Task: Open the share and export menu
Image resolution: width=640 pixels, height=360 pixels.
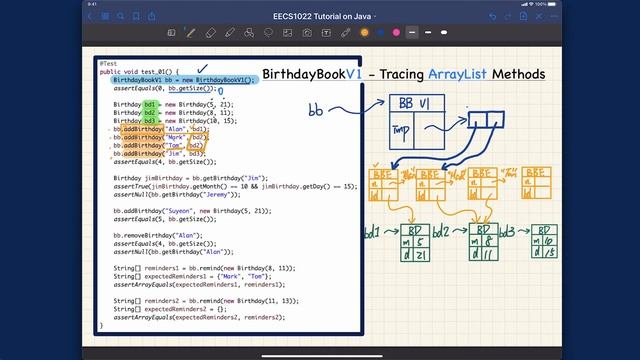Action: 151,16
